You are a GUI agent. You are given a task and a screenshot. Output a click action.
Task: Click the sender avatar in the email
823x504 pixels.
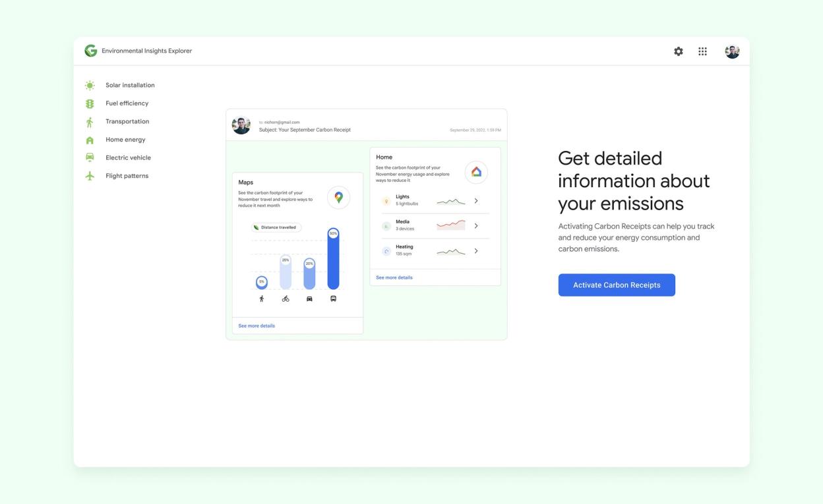pos(241,125)
